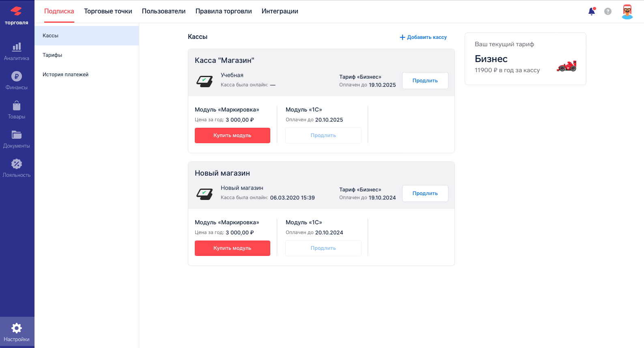Продлить Модуль 1С paid until 20.10.2024
The height and width of the screenshot is (348, 644).
coord(323,248)
